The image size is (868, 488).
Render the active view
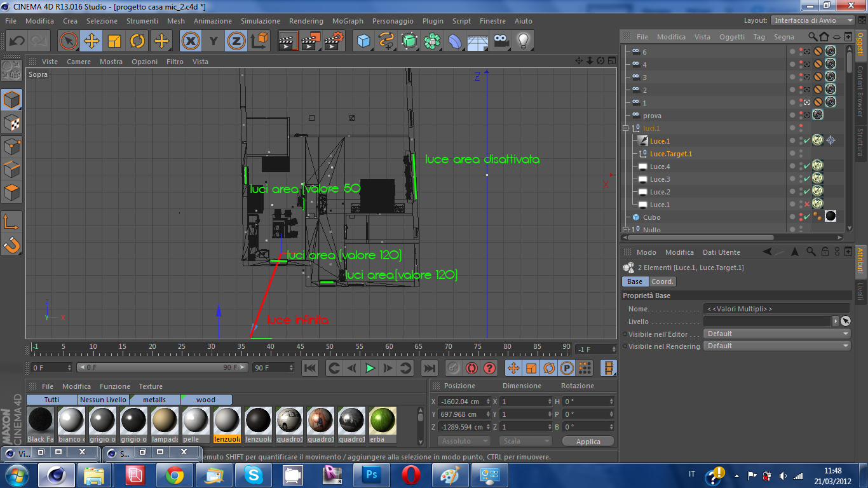pos(288,42)
